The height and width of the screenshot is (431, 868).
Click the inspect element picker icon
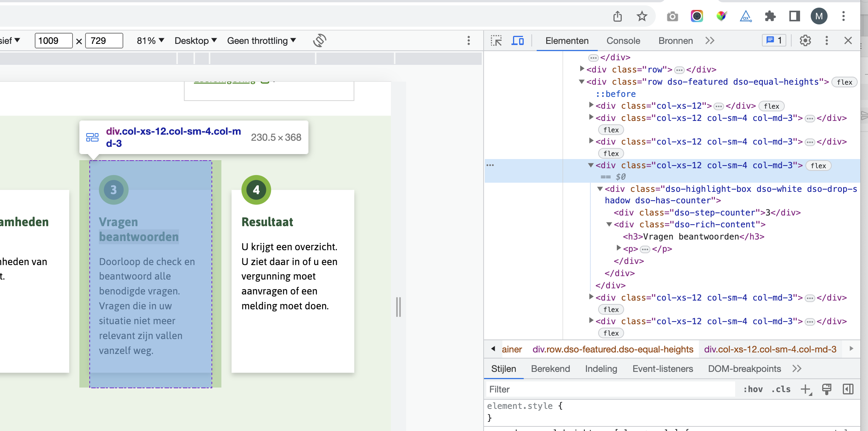tap(496, 40)
